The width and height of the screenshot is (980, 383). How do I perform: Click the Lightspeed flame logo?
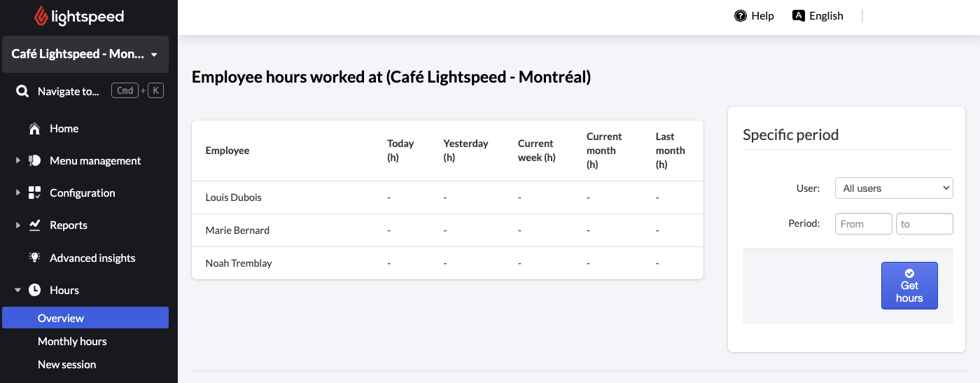click(x=42, y=16)
